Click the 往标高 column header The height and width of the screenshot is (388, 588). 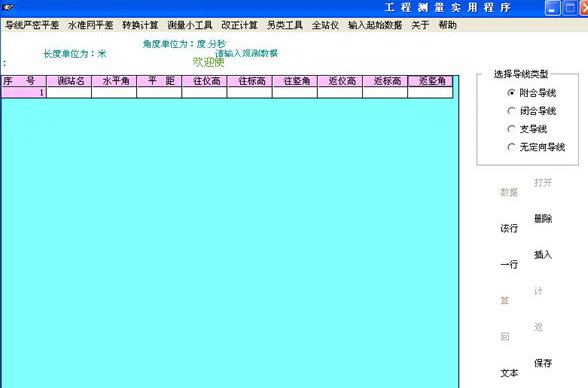(250, 81)
